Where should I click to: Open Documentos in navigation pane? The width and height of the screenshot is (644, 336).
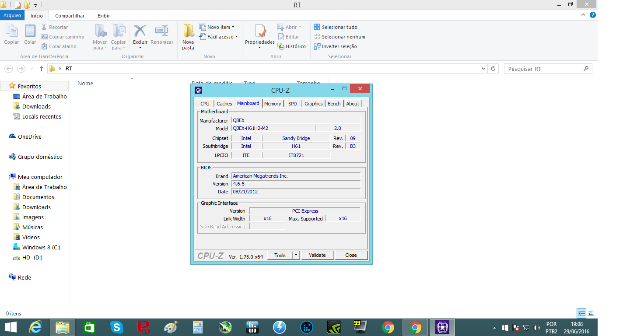38,197
